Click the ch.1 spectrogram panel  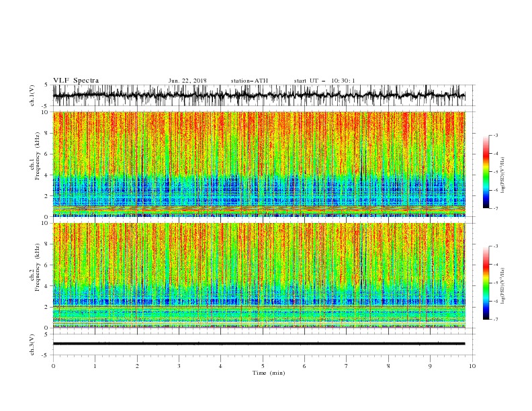(259, 164)
